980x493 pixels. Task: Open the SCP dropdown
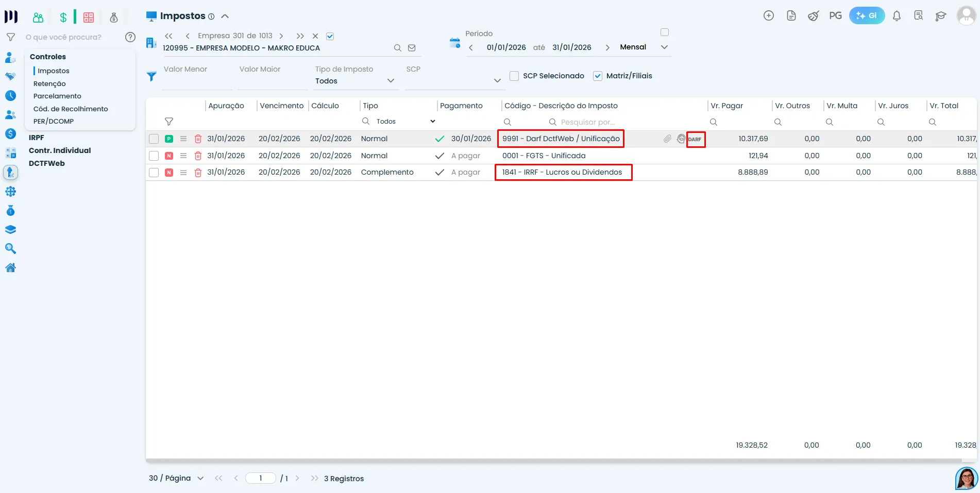click(x=455, y=81)
